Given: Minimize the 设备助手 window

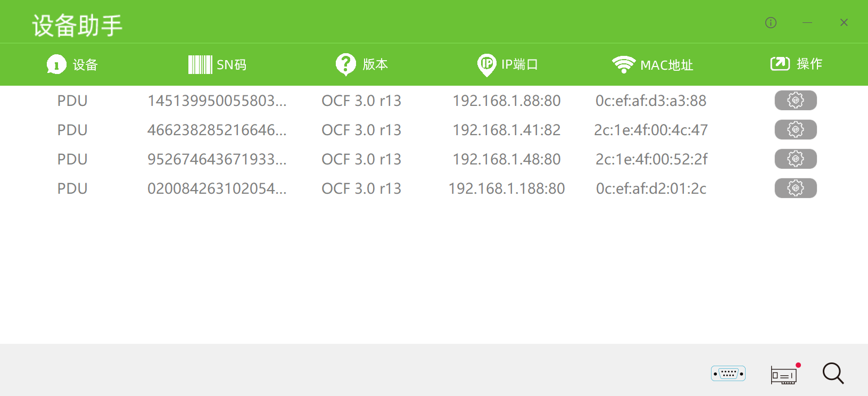Looking at the screenshot, I should [807, 22].
